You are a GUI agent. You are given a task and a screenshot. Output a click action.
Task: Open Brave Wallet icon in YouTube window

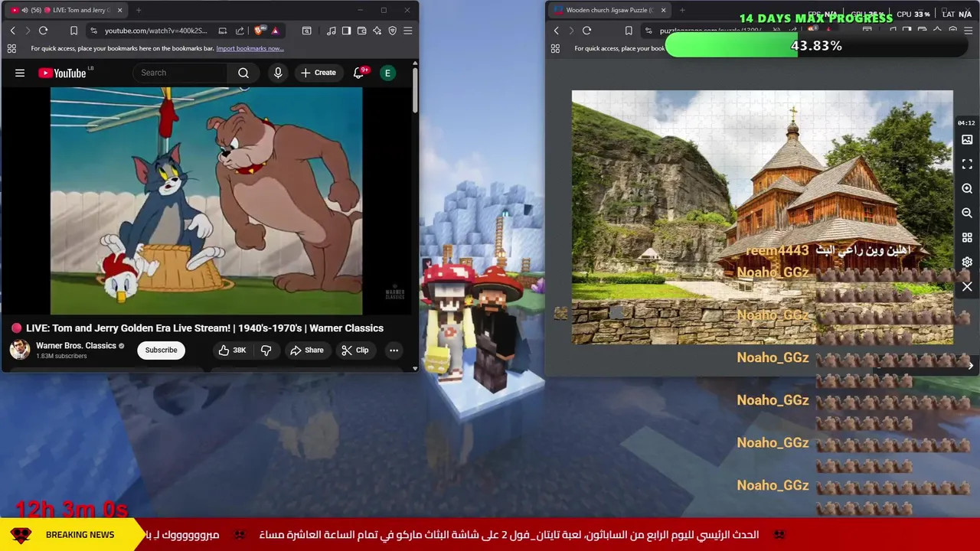(x=361, y=31)
